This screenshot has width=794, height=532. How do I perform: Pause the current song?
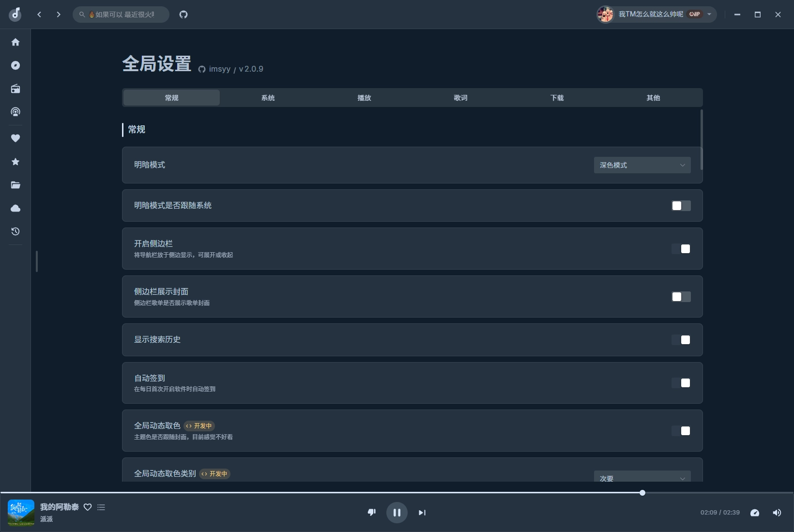pos(397,512)
